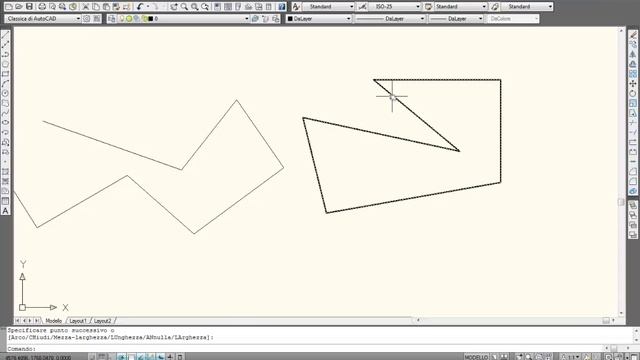Click the Layer Previous icon
Image resolution: width=640 pixels, height=360 pixels.
[266, 19]
